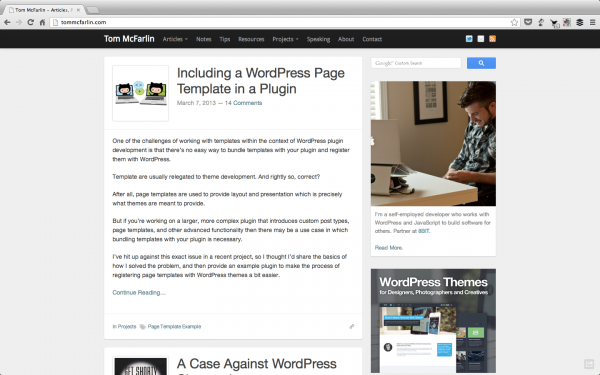The height and width of the screenshot is (375, 600).
Task: Bookmark page with the star icon
Action: click(x=514, y=23)
